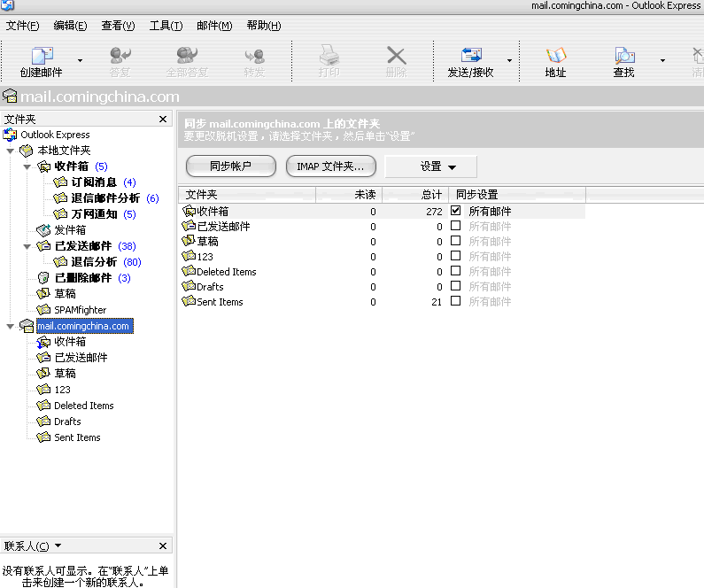Select the Drafts row in sync list

pyautogui.click(x=382, y=286)
